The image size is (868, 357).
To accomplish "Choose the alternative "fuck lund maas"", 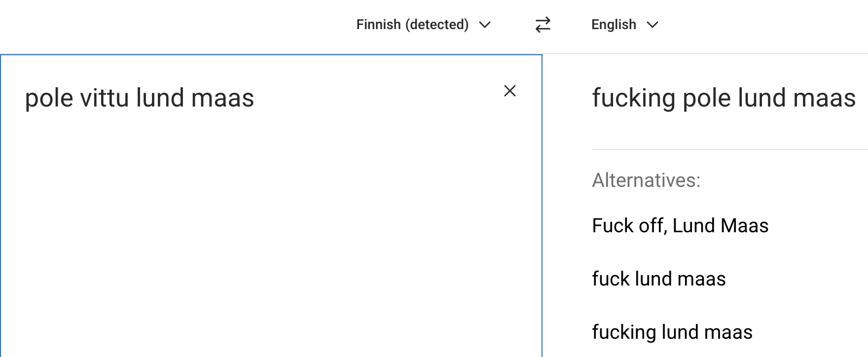I will (x=658, y=279).
